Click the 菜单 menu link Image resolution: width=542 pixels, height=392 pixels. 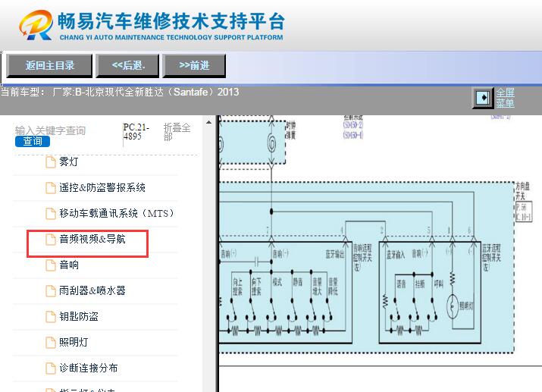(506, 103)
